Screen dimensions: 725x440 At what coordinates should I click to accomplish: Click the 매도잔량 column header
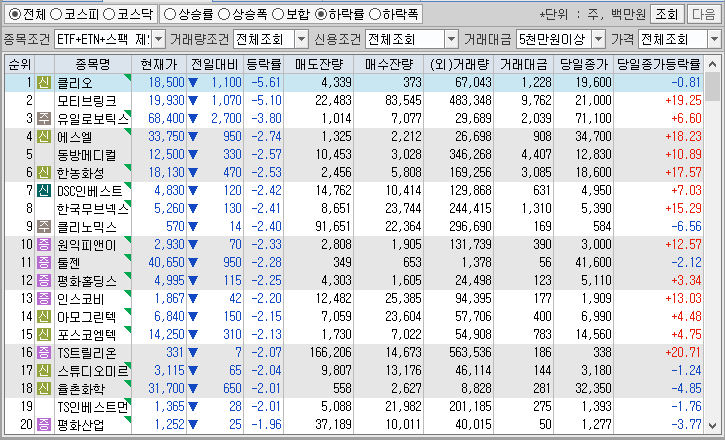pos(319,64)
